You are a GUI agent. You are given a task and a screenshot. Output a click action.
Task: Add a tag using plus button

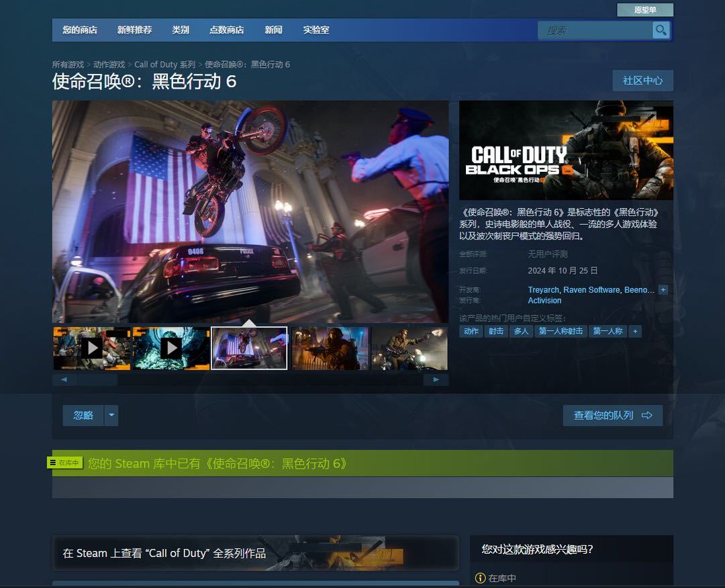pos(635,332)
